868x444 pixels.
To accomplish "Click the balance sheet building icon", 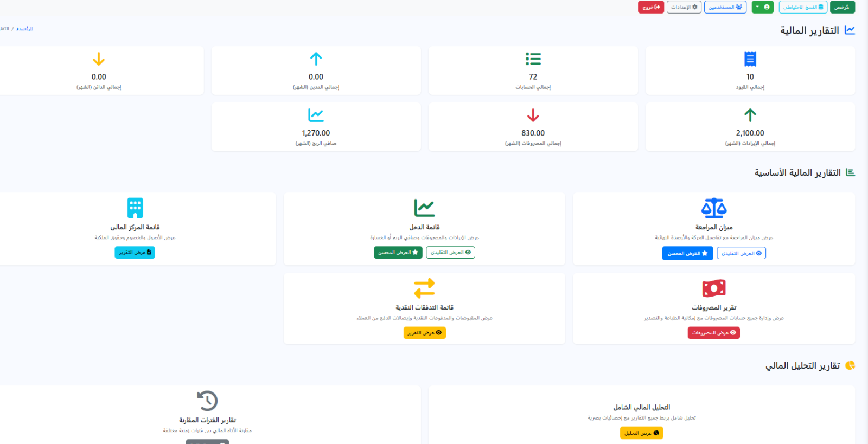I will [135, 208].
